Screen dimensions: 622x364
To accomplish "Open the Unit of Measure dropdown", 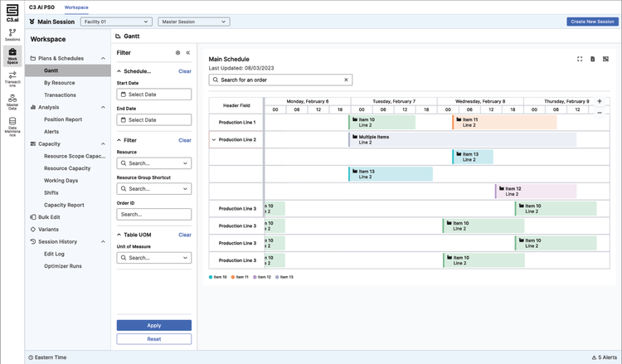I will [154, 258].
